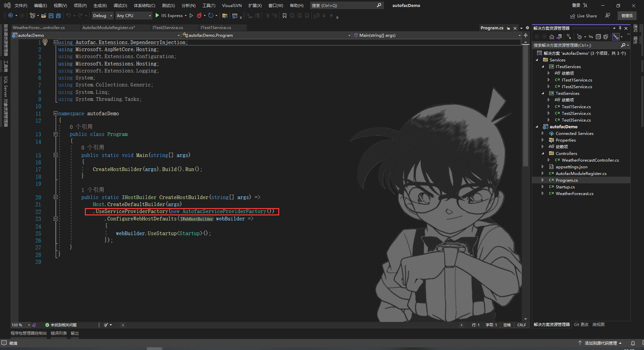Collapse the ConfigureWebHostDefaults lambda outlining box
The width and height of the screenshot is (644, 350).
56,219
